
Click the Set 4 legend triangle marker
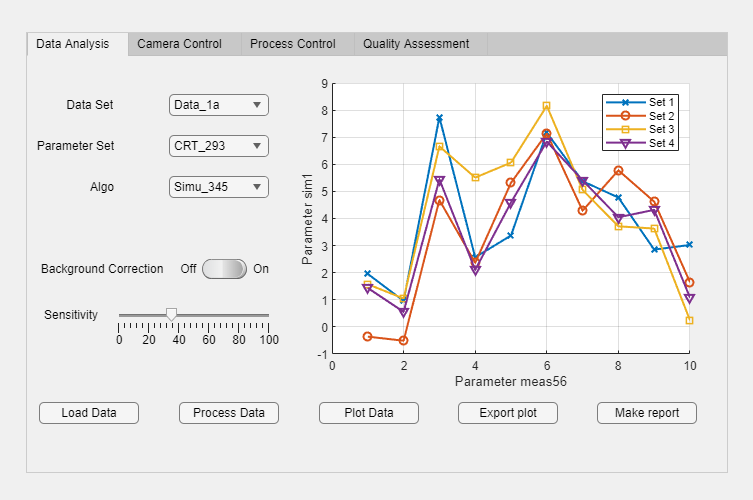click(x=626, y=143)
